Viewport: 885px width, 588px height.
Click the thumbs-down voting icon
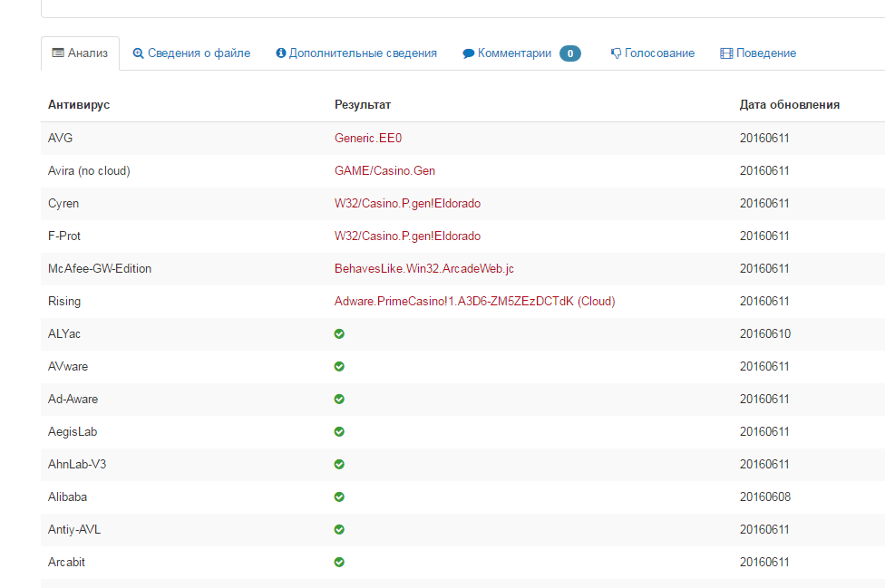coord(616,53)
